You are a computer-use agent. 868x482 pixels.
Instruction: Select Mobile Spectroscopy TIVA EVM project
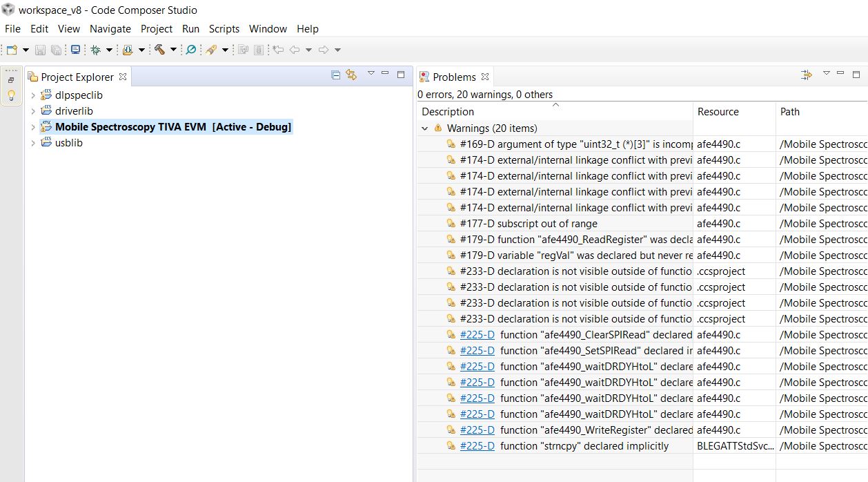(173, 127)
